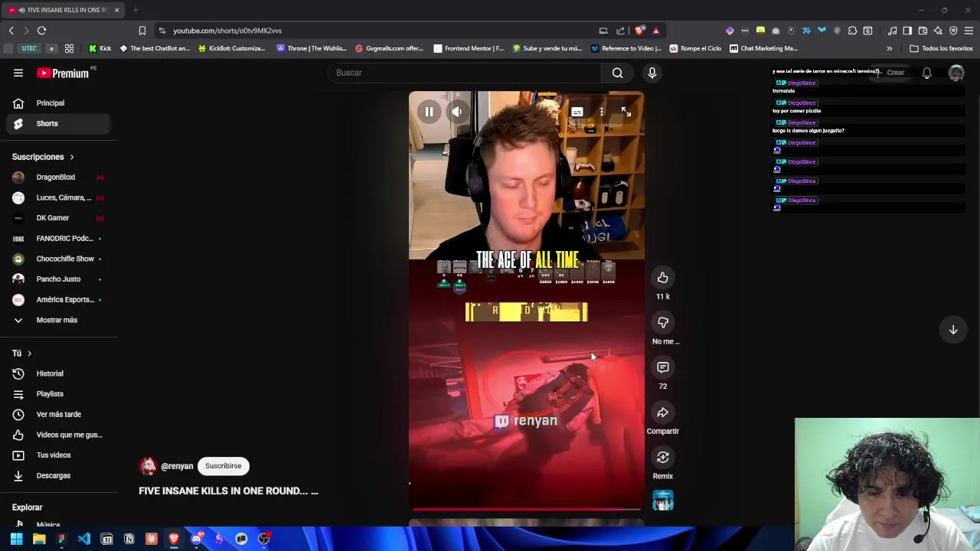Image resolution: width=980 pixels, height=551 pixels.
Task: Expand the FIVE INSANE KILLS title description
Action: point(228,491)
